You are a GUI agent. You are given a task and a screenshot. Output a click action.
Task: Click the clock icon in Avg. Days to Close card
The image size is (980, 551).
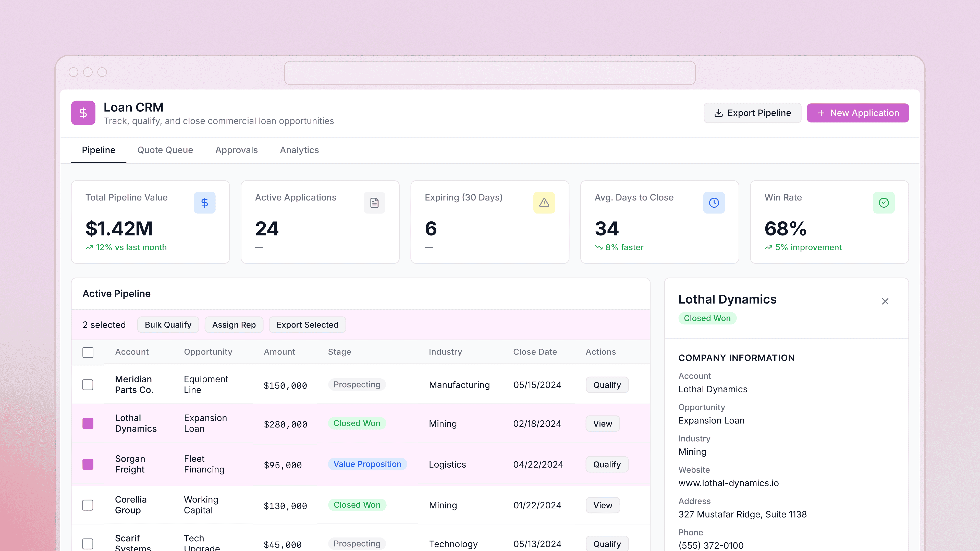[714, 203]
